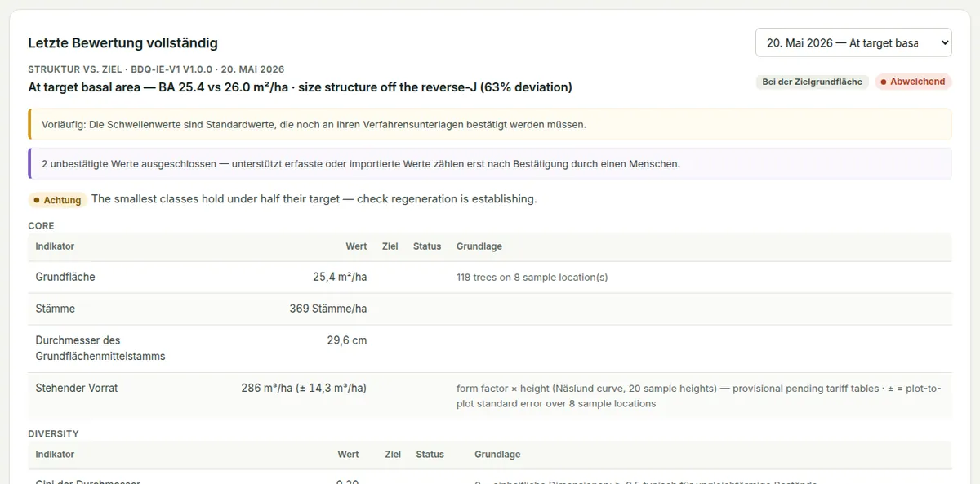
Task: Click the '25,4 m²/ha' value cell
Action: click(340, 277)
